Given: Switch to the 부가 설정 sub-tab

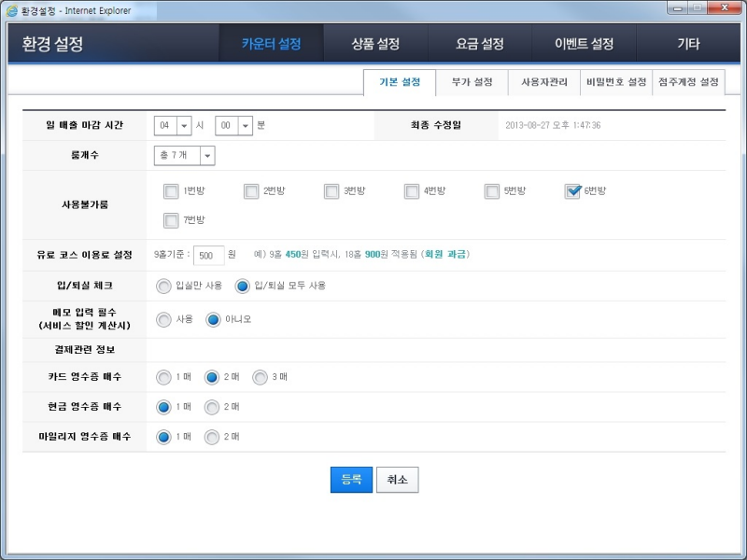Looking at the screenshot, I should point(472,82).
